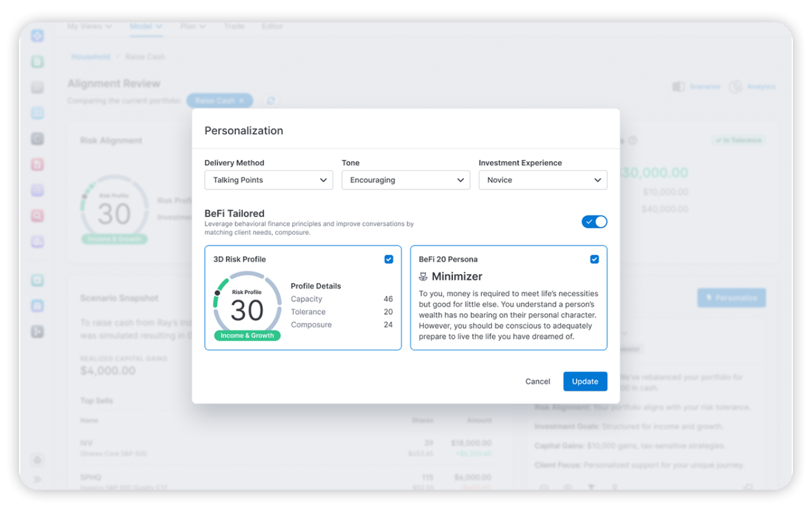Image resolution: width=812 pixels, height=512 pixels.
Task: Select the Household breadcrumb link
Action: point(90,56)
